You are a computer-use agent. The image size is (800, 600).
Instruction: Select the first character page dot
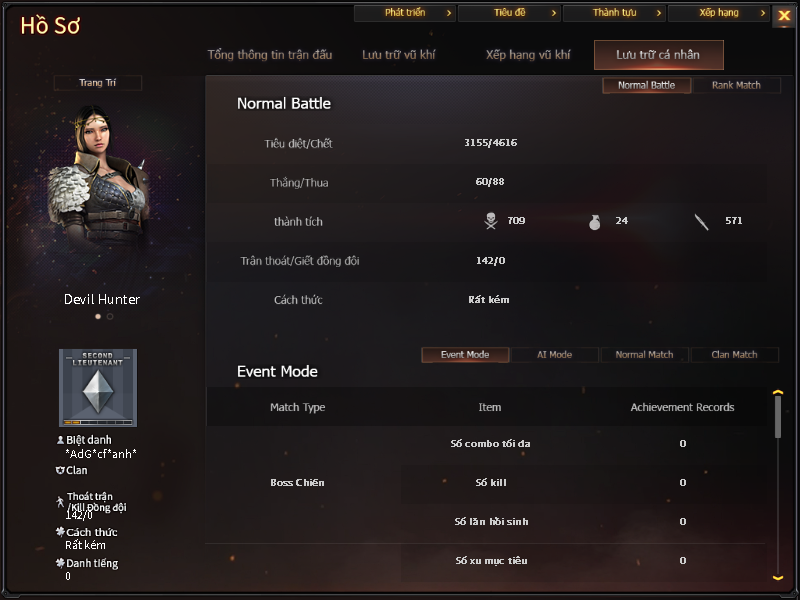pos(98,316)
